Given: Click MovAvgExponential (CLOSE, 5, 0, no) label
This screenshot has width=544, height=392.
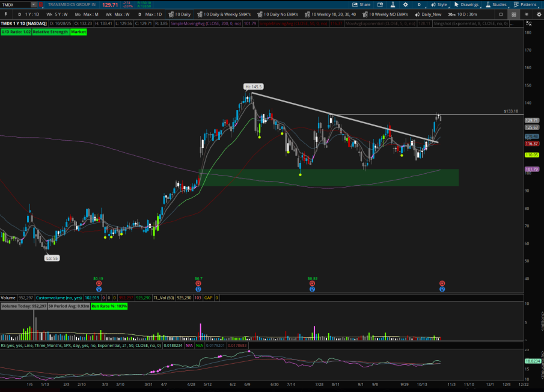Looking at the screenshot, I should tap(380, 23).
